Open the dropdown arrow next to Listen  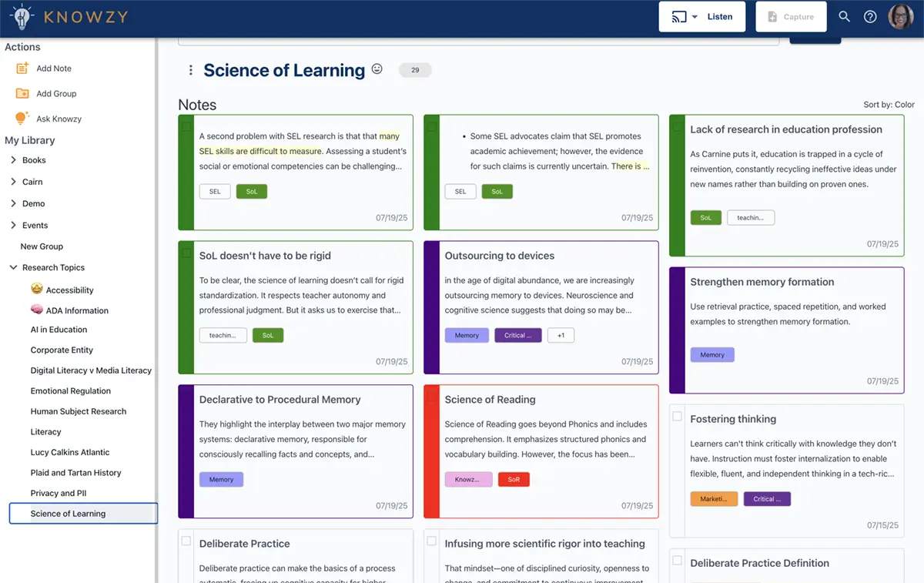[x=695, y=17]
